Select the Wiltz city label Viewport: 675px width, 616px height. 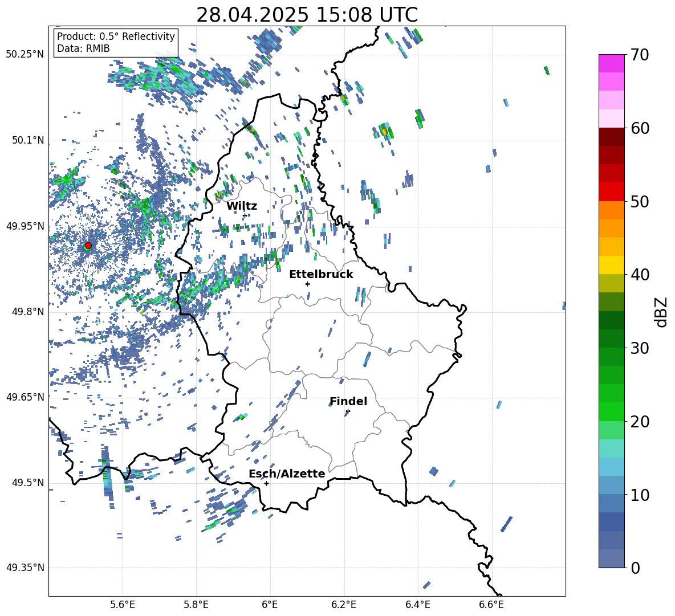tap(242, 206)
